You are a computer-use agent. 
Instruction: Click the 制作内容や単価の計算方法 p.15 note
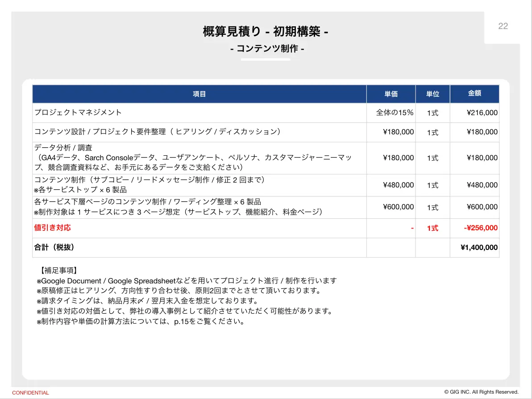(141, 321)
